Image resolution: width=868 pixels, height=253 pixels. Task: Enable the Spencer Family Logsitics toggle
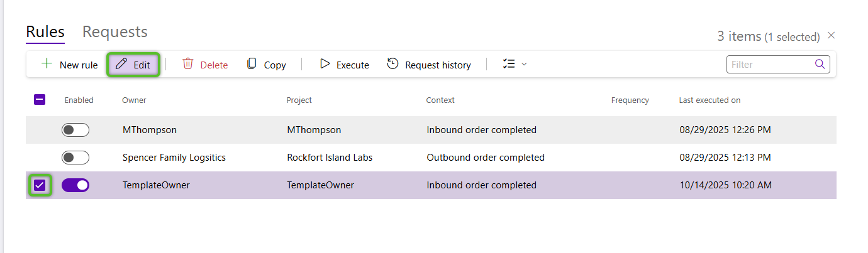click(x=75, y=158)
